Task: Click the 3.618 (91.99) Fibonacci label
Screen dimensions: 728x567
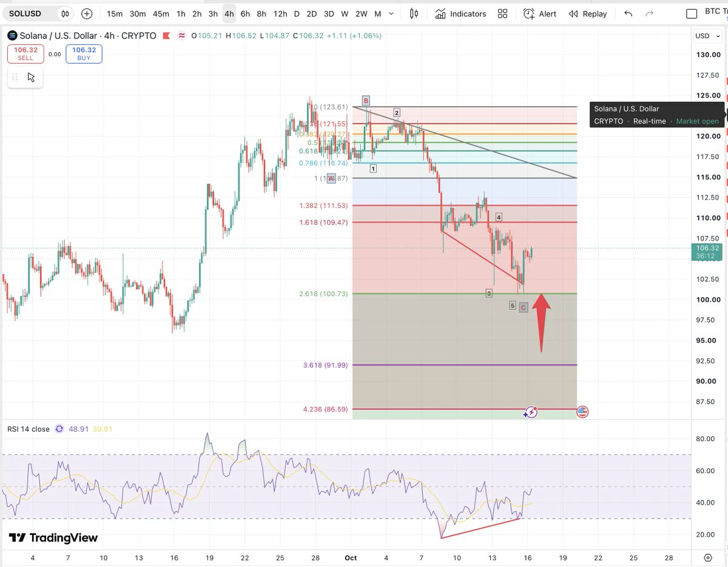Action: pos(325,365)
